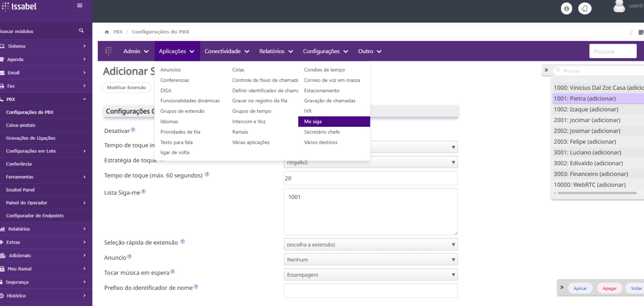644x306 pixels.
Task: Click the help icon beside Desativar
Action: click(x=133, y=130)
